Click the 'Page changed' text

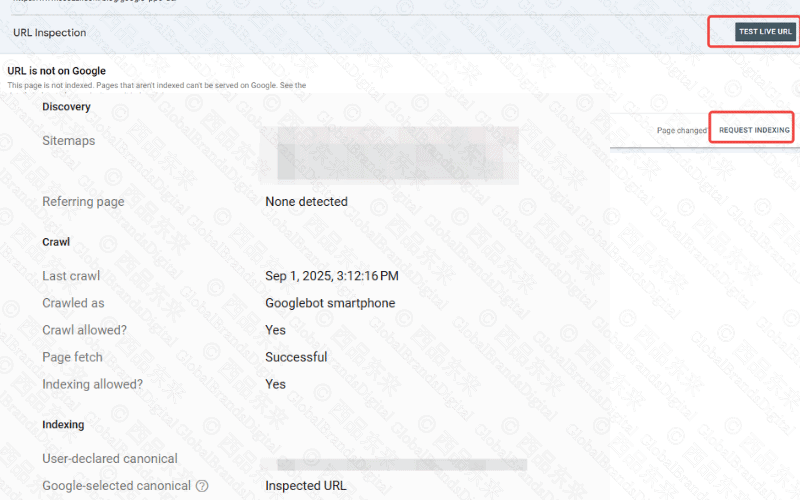coord(682,131)
